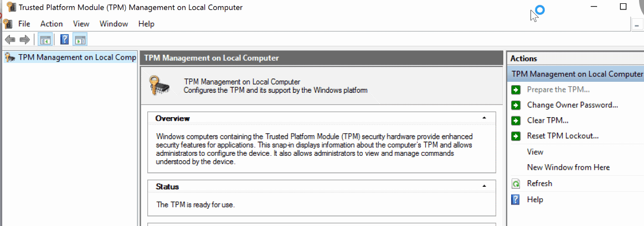Open the Action menu

[51, 24]
